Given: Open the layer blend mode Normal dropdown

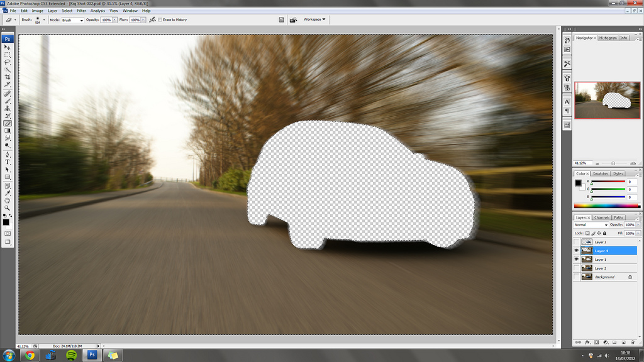Looking at the screenshot, I should click(x=591, y=224).
